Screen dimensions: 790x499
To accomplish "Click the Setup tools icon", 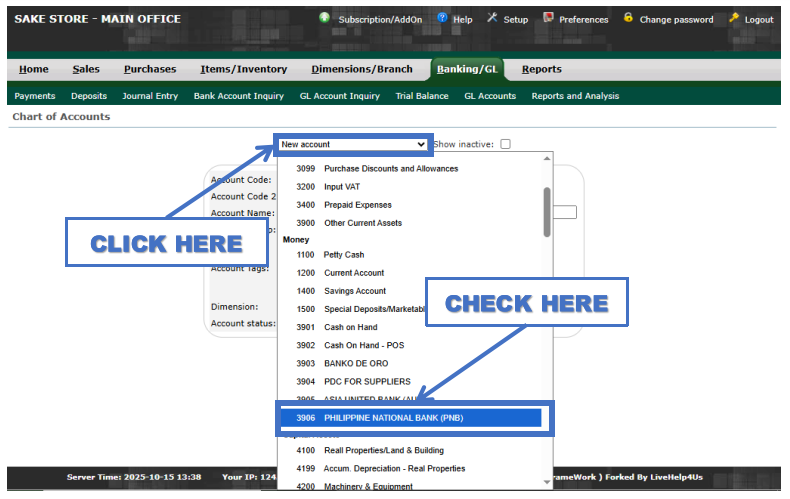I will pyautogui.click(x=492, y=18).
